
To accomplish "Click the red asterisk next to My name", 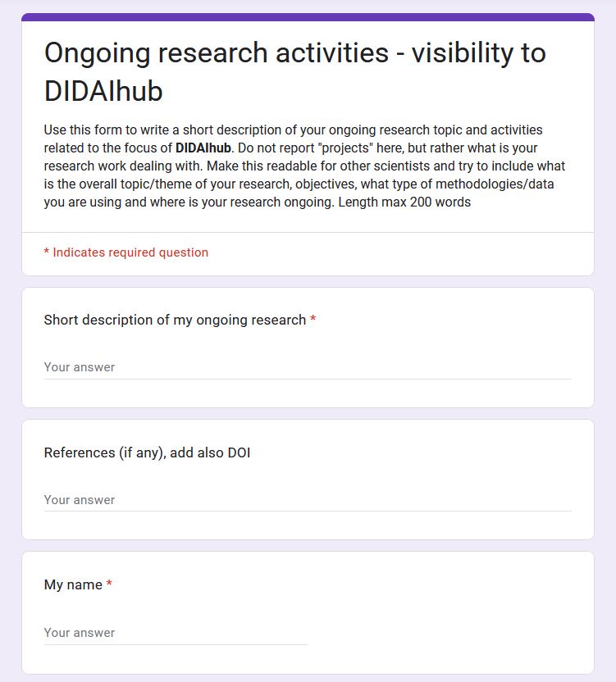I will coord(109,584).
